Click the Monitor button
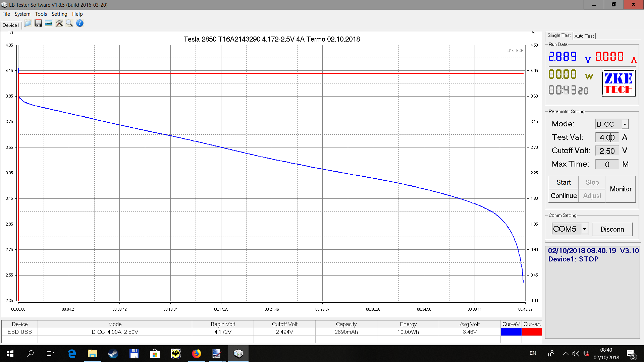 (x=621, y=189)
